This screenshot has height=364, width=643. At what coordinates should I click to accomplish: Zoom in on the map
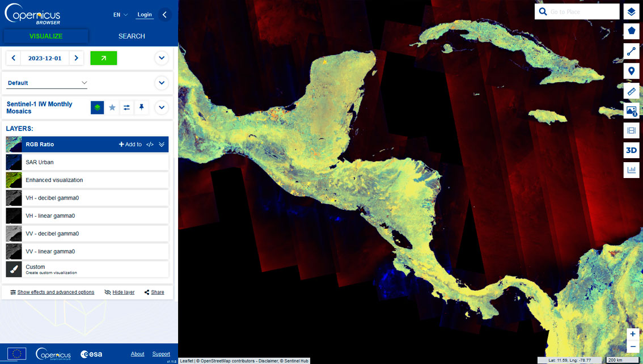633,334
